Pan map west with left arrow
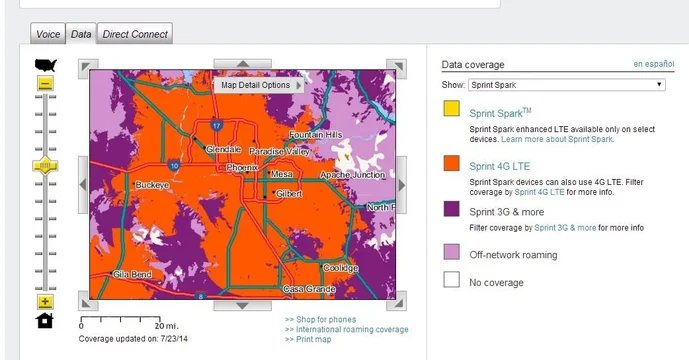This screenshot has height=360, width=689. tap(83, 185)
